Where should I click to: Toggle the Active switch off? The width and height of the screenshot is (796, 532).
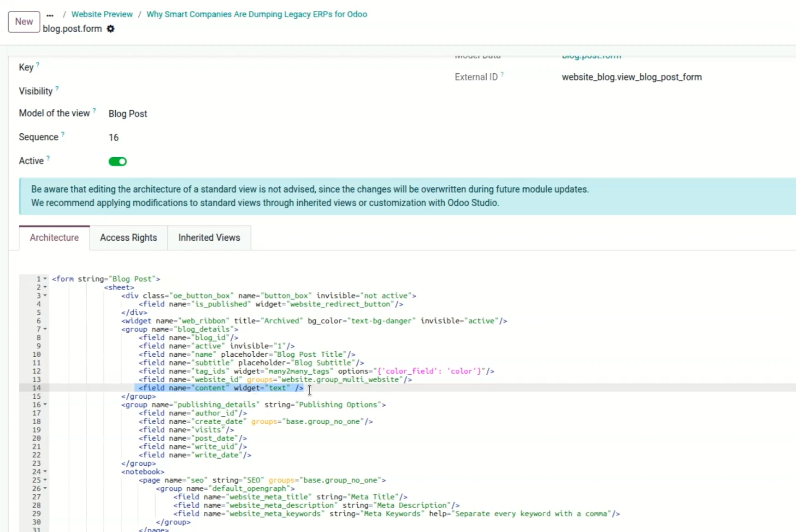(x=118, y=161)
